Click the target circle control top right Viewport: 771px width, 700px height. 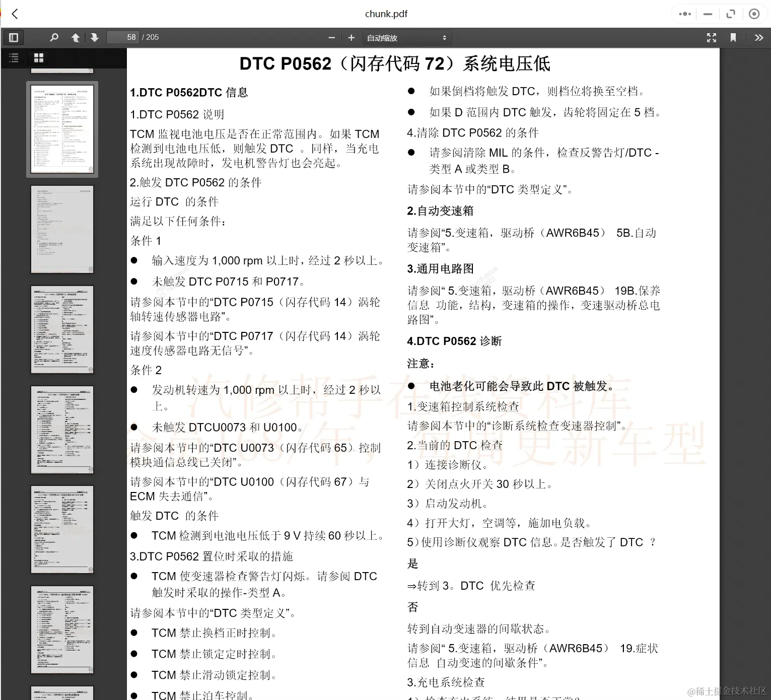[754, 14]
